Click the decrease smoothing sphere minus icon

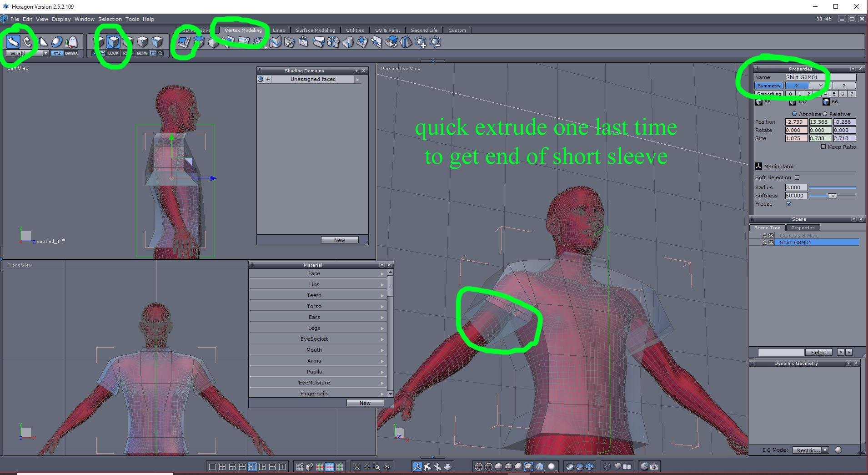tap(436, 42)
